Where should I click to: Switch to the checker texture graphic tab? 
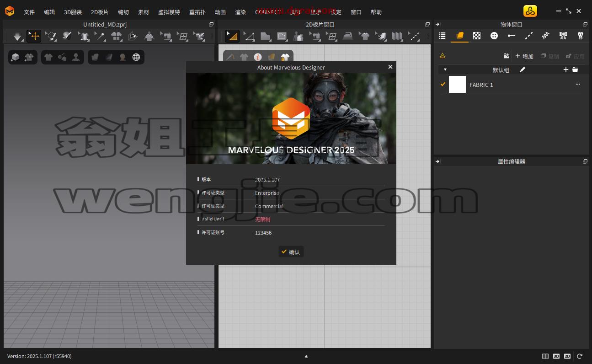(x=477, y=36)
